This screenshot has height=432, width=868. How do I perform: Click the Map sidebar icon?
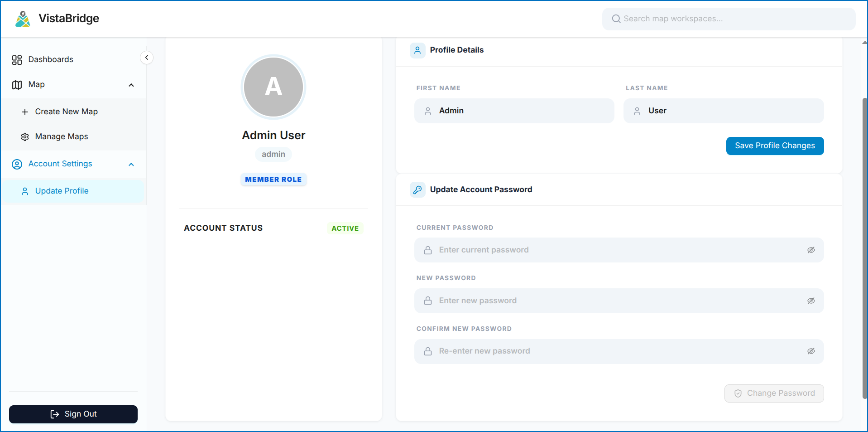point(17,85)
